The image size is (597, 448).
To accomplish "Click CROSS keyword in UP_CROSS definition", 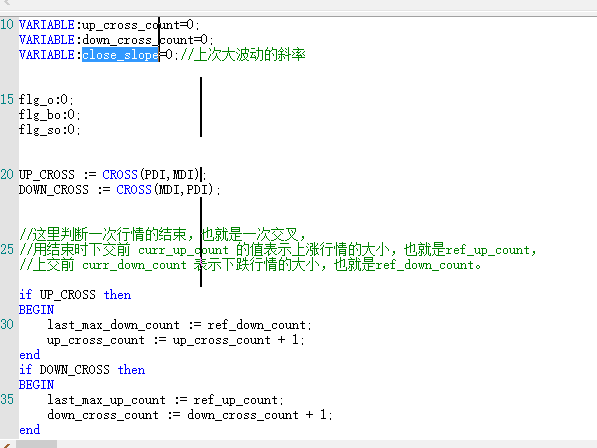I will [120, 175].
